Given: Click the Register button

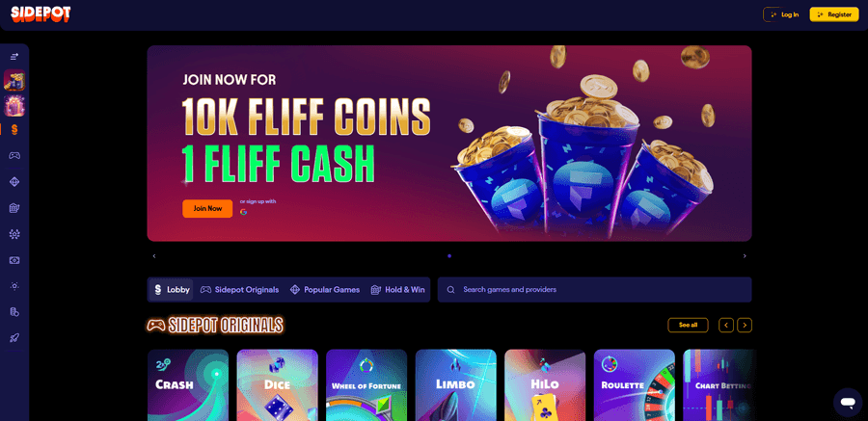Looking at the screenshot, I should click(x=834, y=14).
